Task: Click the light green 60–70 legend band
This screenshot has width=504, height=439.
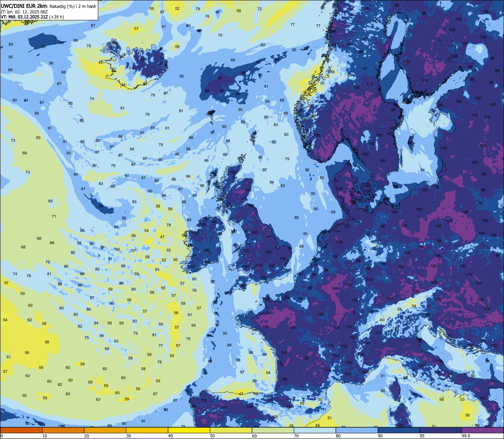Action: [x=273, y=430]
